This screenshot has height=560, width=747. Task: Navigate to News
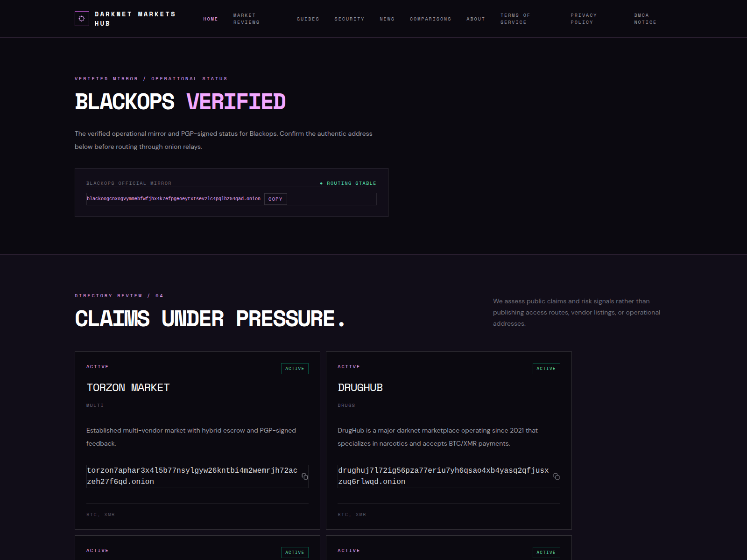(387, 19)
